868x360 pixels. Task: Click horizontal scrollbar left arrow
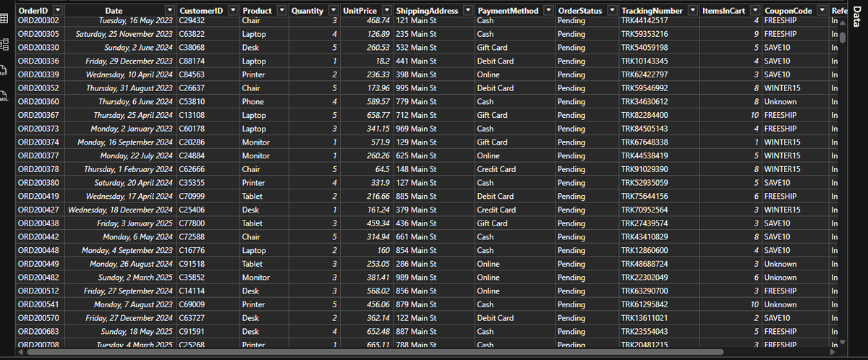coord(20,352)
